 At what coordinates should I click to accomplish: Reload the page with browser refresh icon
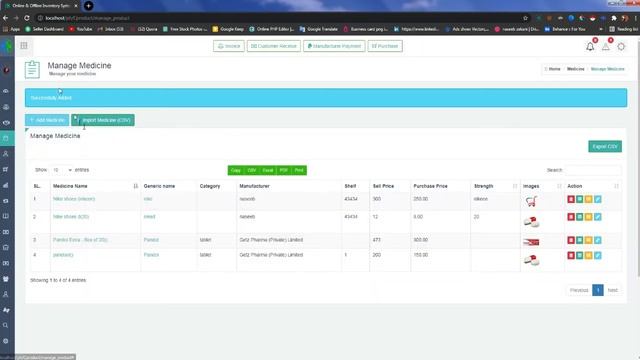(27, 18)
